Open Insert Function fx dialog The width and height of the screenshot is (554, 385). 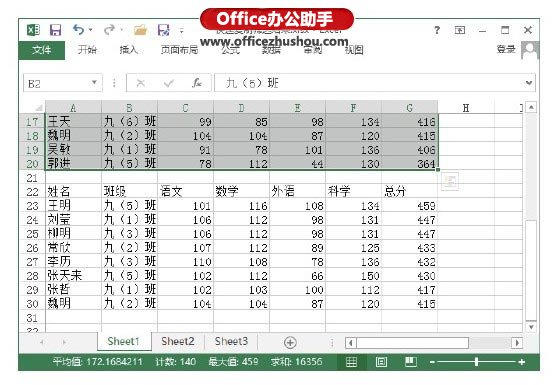click(197, 83)
